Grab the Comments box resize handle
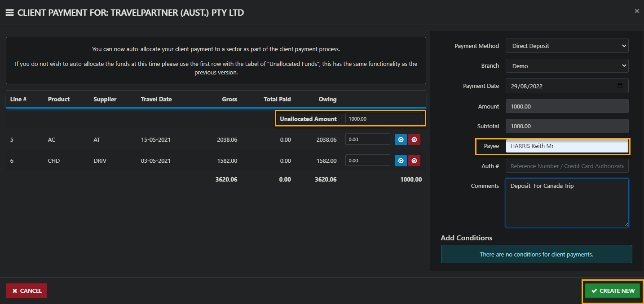This screenshot has height=304, width=644. pyautogui.click(x=626, y=225)
